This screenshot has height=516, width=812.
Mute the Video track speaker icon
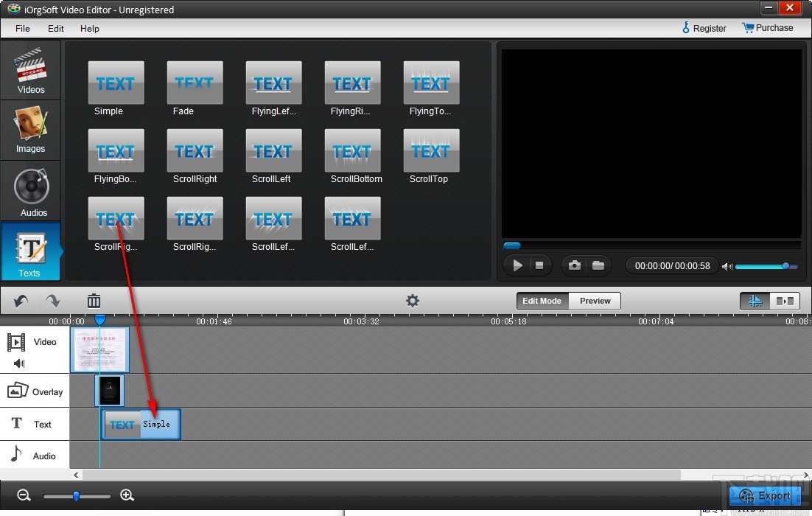18,363
